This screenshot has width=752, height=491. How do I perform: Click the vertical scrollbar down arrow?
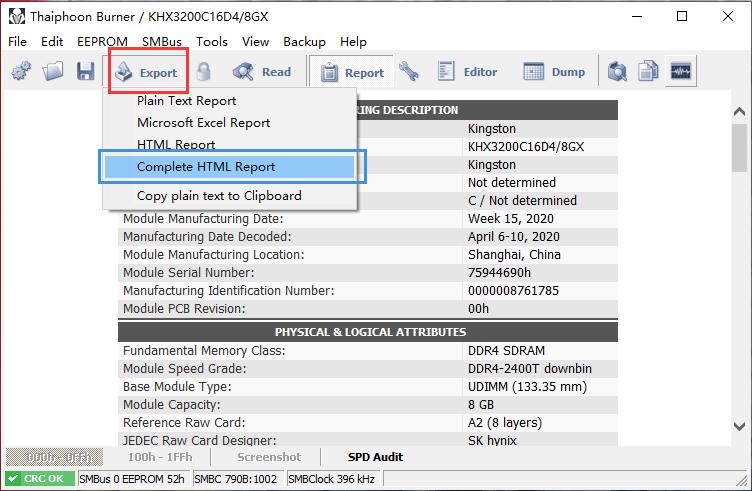(x=740, y=436)
